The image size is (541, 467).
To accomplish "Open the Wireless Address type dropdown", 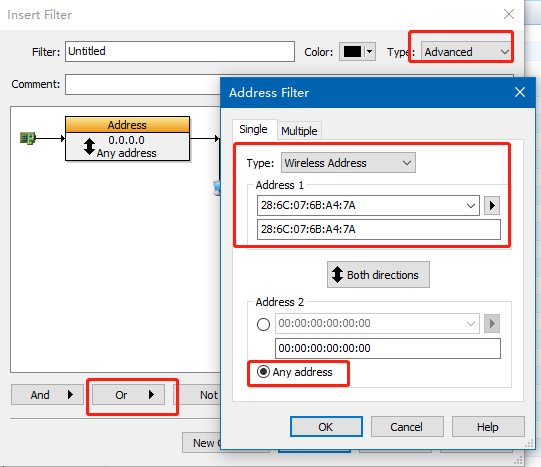I will (348, 163).
